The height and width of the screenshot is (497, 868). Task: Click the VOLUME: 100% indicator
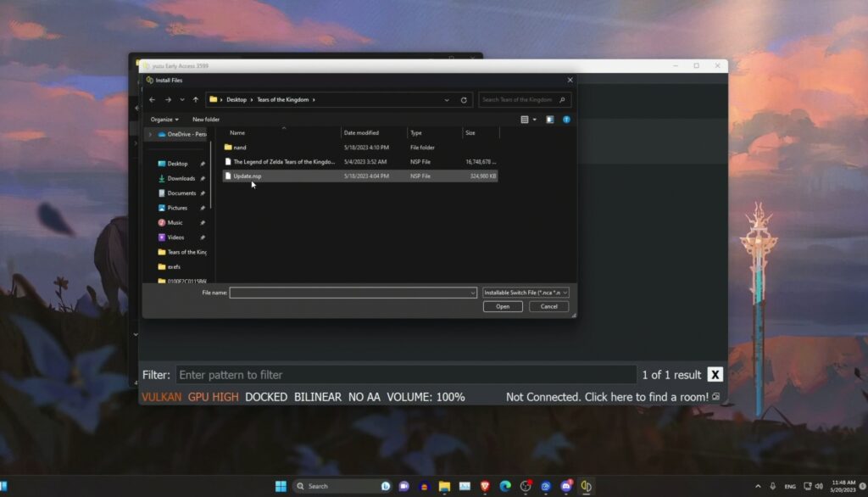(426, 397)
